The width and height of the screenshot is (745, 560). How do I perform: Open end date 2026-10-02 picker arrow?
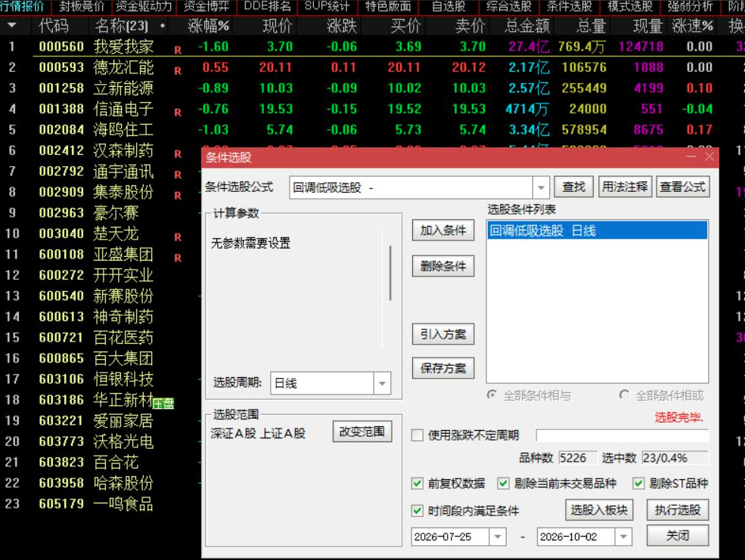[x=623, y=537]
